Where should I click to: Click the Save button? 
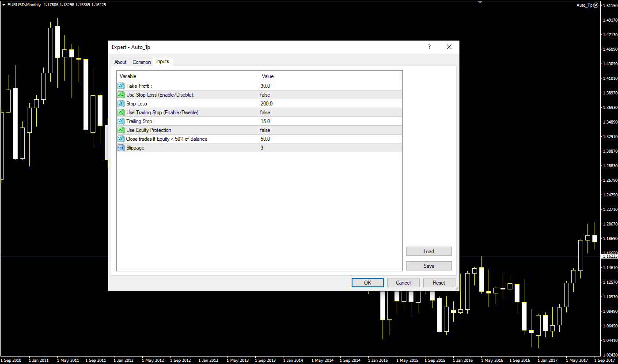[x=428, y=266]
